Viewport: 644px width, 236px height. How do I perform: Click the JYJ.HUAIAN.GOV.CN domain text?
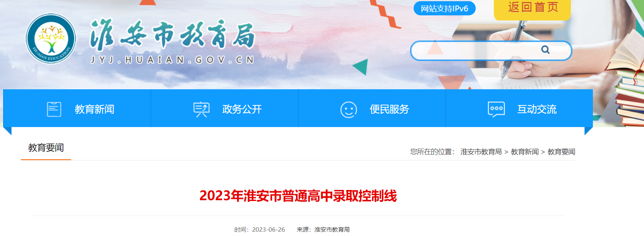click(173, 60)
